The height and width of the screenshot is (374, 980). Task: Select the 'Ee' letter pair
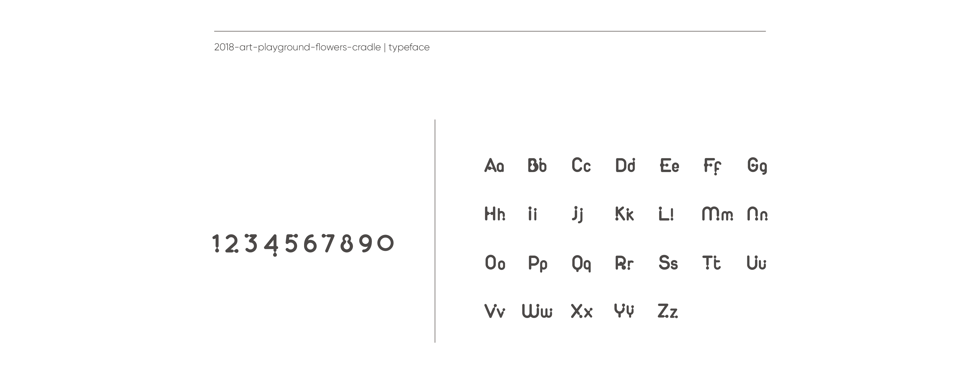tap(670, 165)
